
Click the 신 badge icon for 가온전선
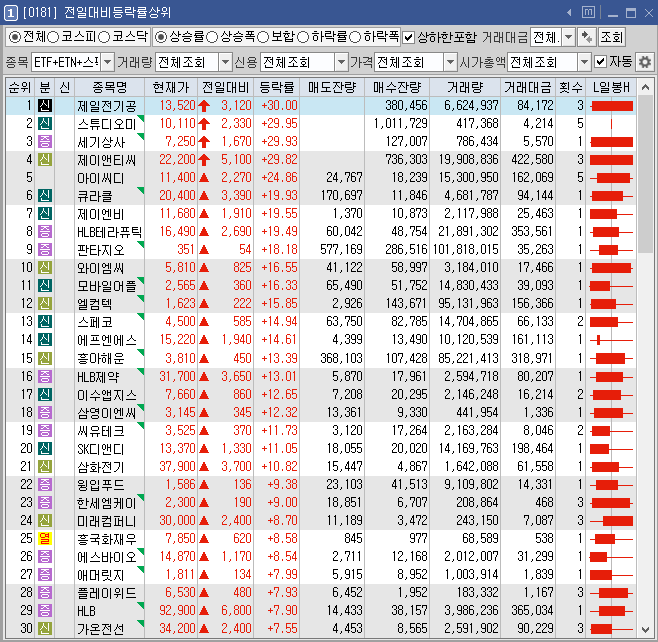click(x=45, y=628)
